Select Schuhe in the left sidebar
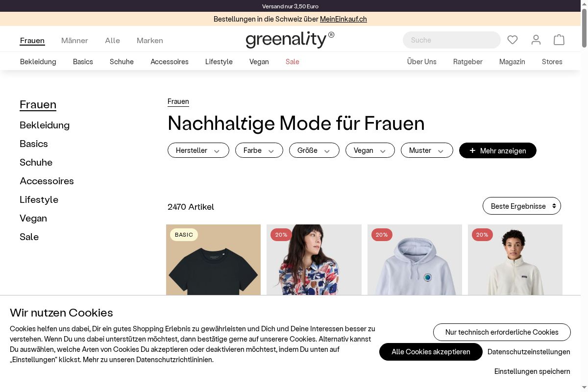Image resolution: width=588 pixels, height=392 pixels. [x=36, y=162]
